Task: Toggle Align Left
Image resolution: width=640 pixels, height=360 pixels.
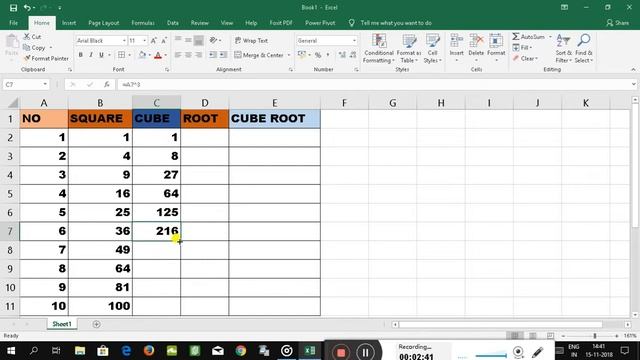Action: click(x=178, y=55)
